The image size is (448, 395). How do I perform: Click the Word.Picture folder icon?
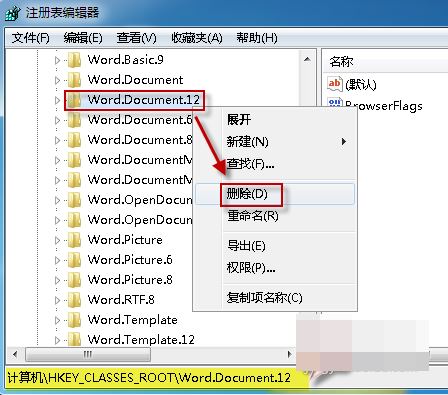[74, 240]
